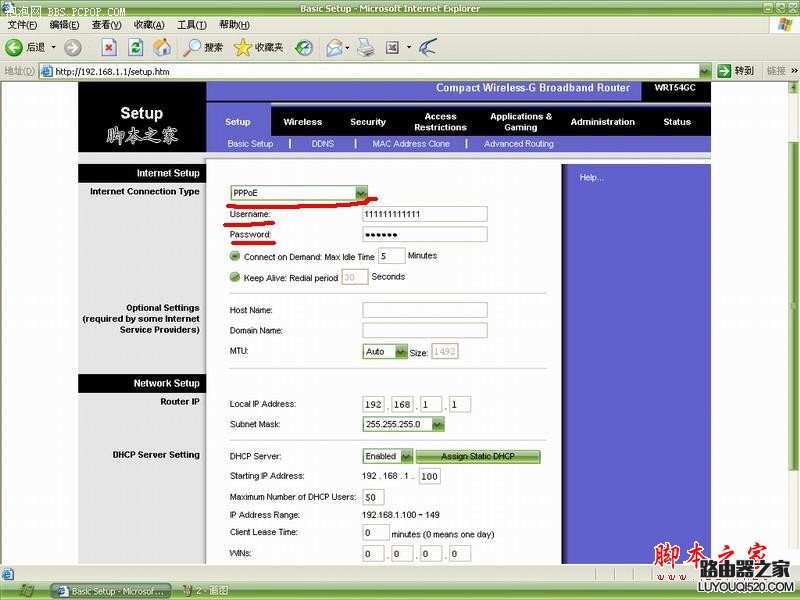This screenshot has height=600, width=800.
Task: Click the IE Back arrow icon
Action: (14, 47)
